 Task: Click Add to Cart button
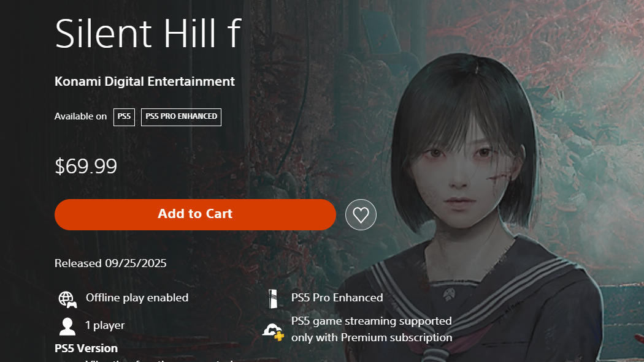click(x=195, y=214)
